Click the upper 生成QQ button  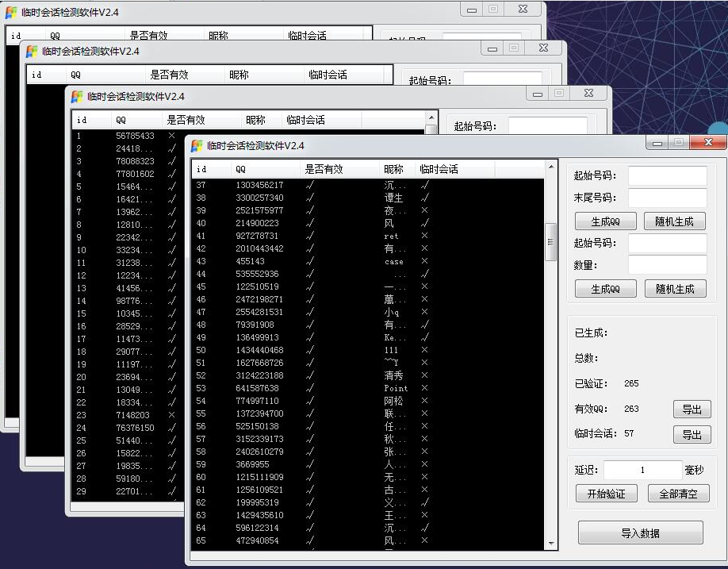[x=605, y=221]
